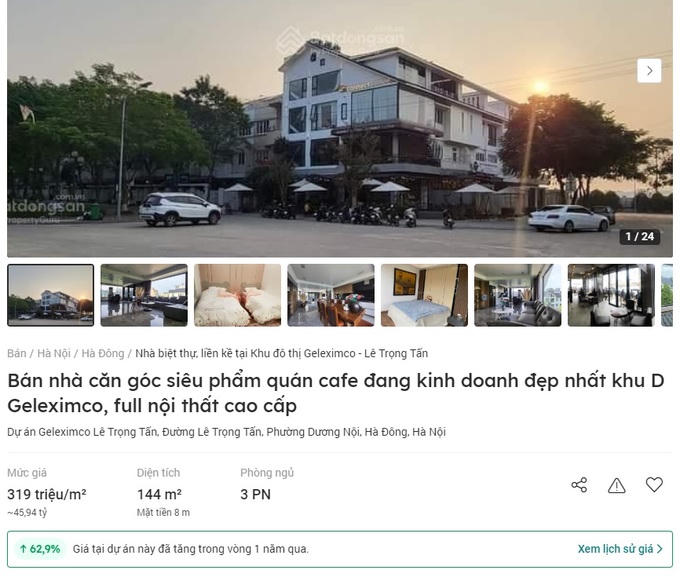Image resolution: width=680 pixels, height=581 pixels.
Task: Select the seventh cafe window thumbnail
Action: pos(611,295)
